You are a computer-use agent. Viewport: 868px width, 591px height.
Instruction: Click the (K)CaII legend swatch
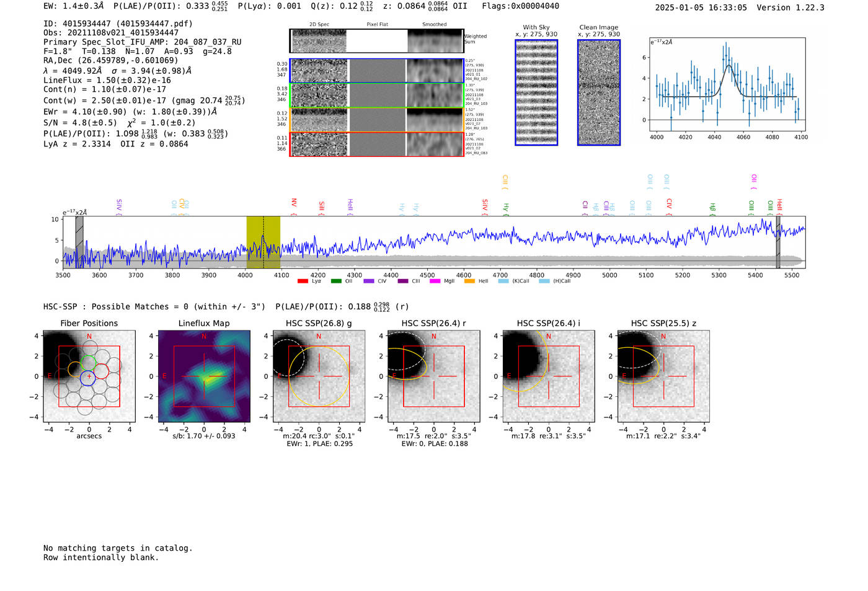pos(503,281)
